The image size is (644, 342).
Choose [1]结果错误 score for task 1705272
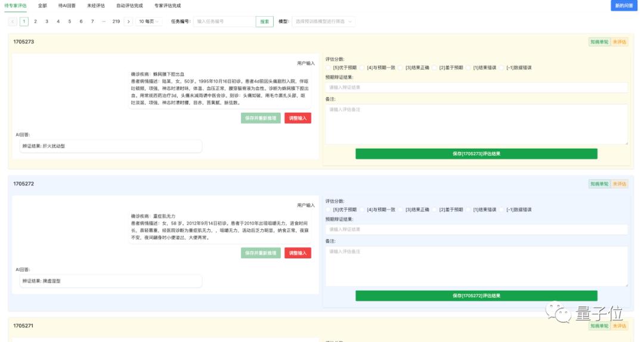point(469,209)
